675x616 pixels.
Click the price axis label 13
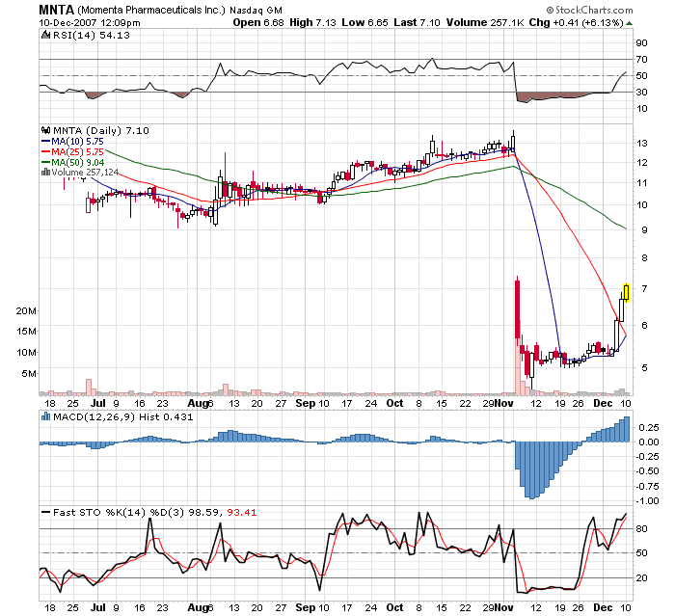pos(642,144)
